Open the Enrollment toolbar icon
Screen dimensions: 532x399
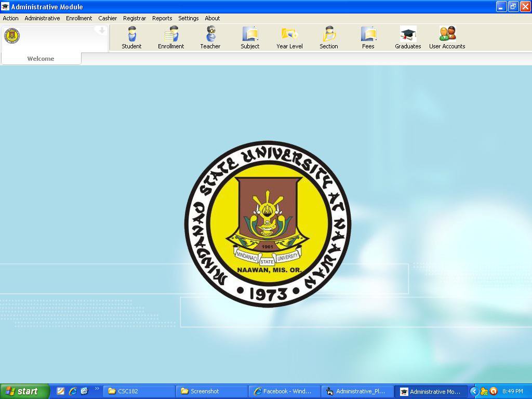pos(171,38)
